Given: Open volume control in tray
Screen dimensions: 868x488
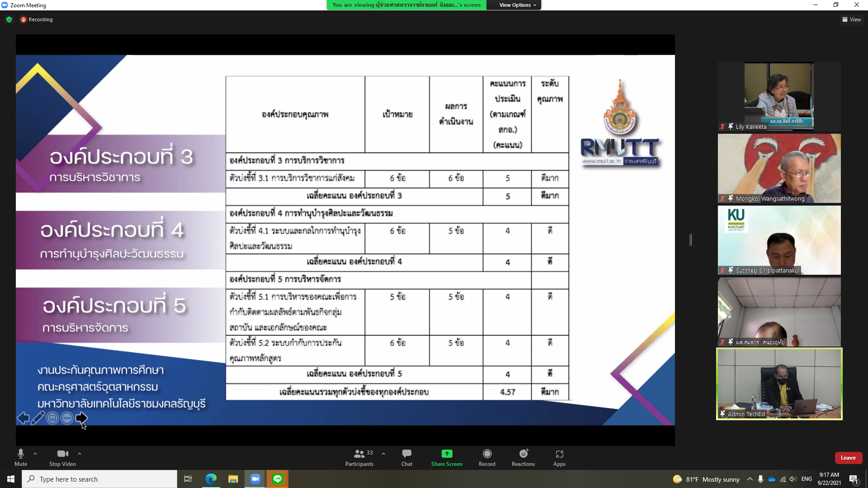Looking at the screenshot, I should click(x=793, y=479).
